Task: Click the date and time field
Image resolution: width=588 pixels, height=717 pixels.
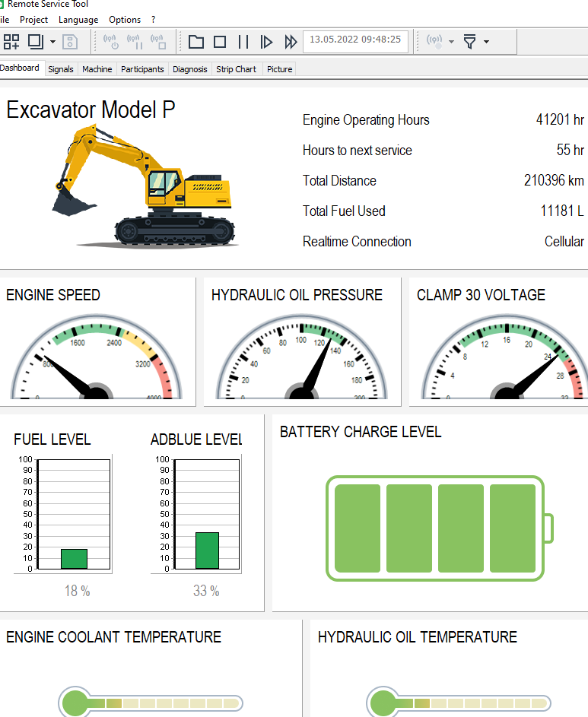Action: [355, 40]
